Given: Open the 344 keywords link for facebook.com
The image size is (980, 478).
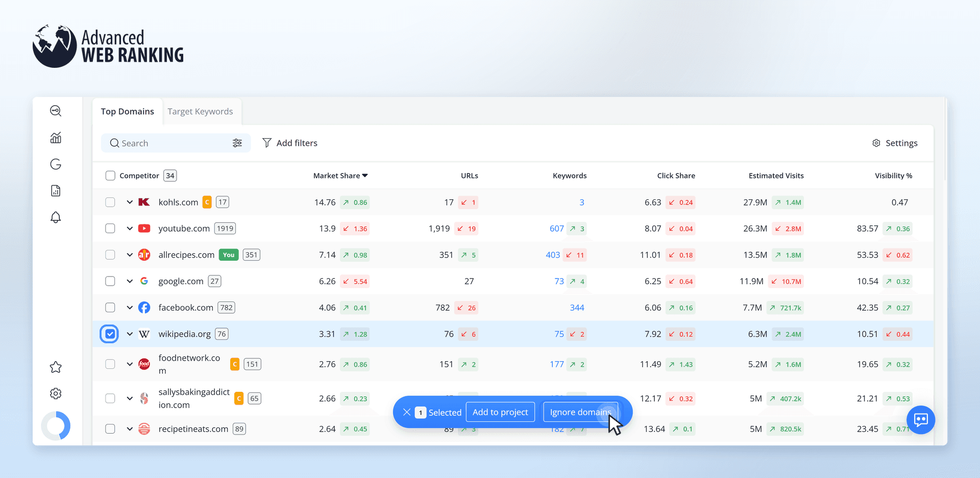Looking at the screenshot, I should click(x=577, y=308).
